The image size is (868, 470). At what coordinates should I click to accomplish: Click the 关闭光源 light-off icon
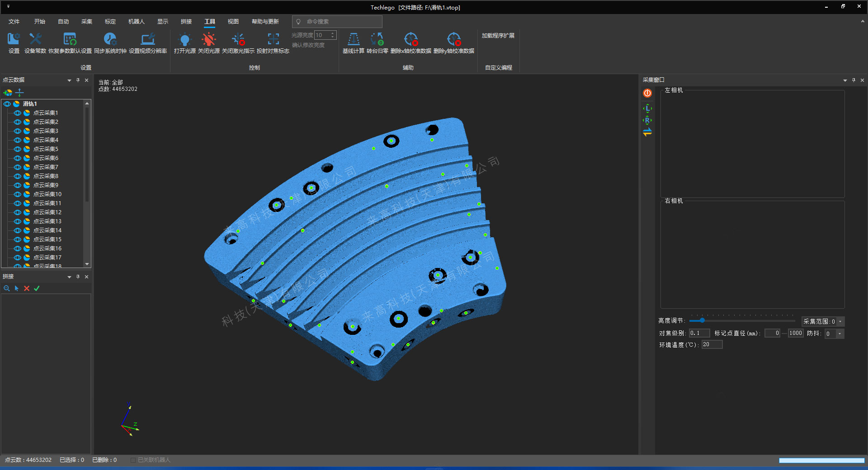208,39
